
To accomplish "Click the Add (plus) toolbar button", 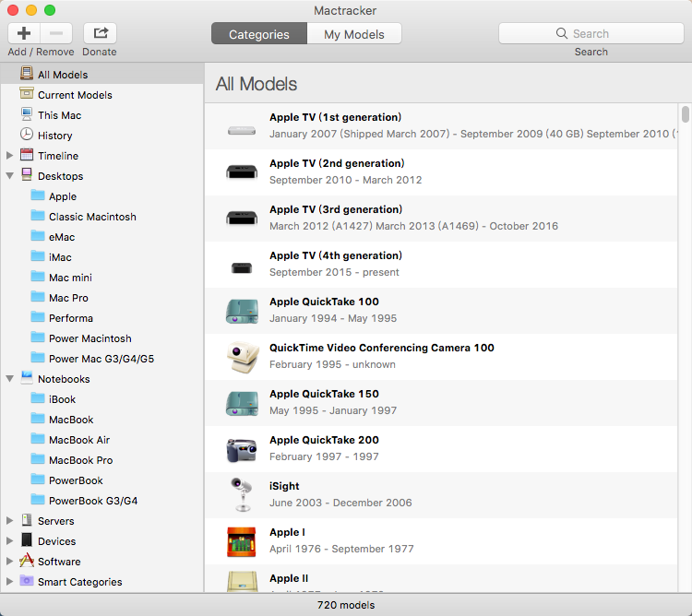I will click(x=24, y=33).
